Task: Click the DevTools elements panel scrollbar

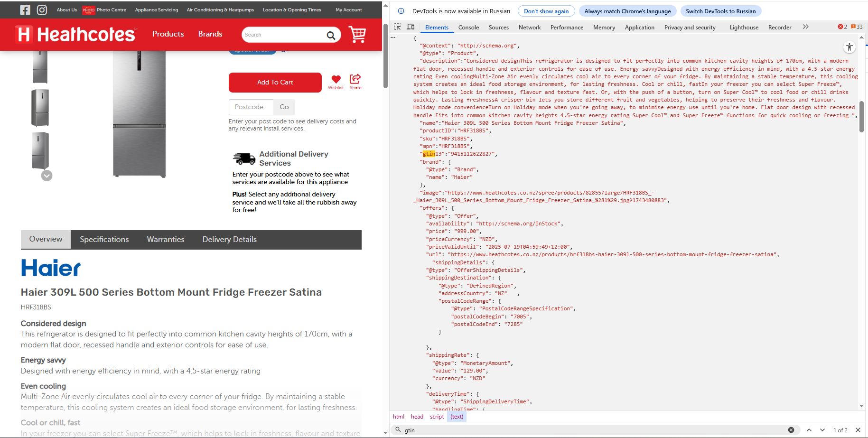Action: 861,116
